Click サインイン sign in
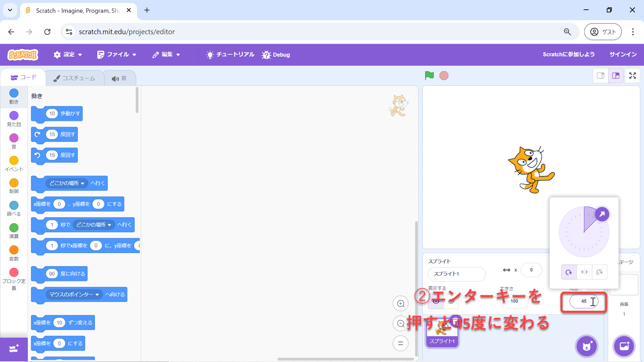This screenshot has height=362, width=644. click(x=623, y=54)
